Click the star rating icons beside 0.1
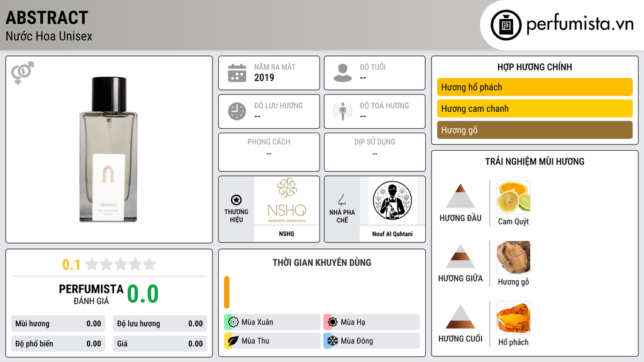The image size is (644, 362). [121, 264]
